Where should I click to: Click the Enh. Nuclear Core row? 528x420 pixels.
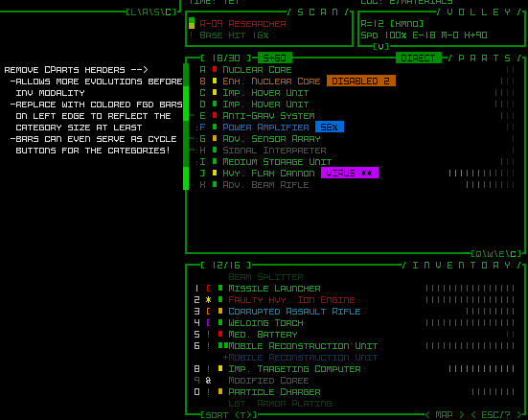pos(271,82)
